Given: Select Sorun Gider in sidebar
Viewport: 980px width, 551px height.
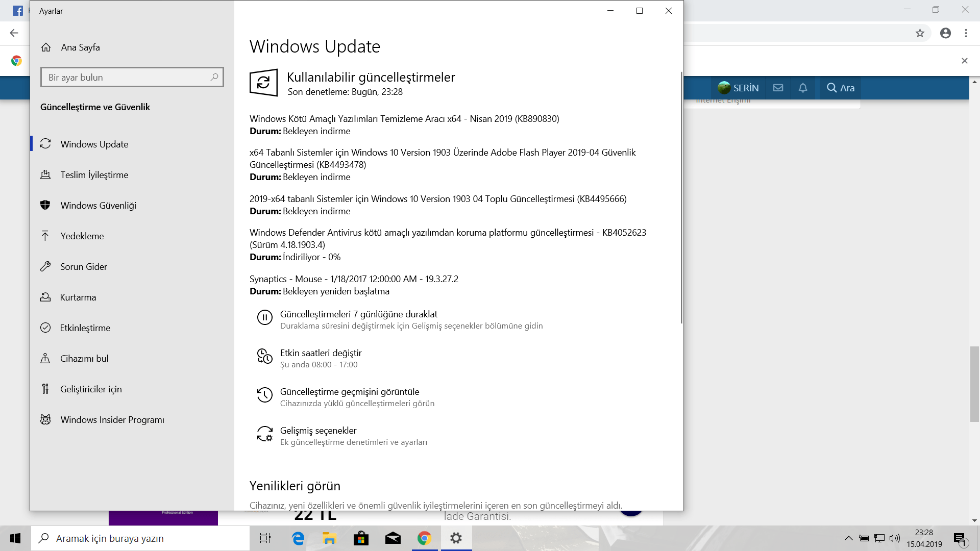Looking at the screenshot, I should click(83, 267).
